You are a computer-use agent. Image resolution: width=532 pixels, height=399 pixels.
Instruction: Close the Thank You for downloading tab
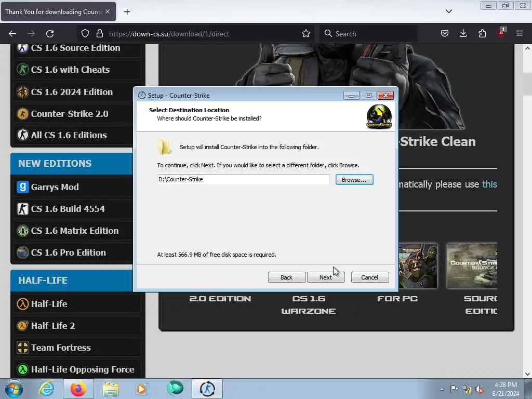pyautogui.click(x=108, y=11)
